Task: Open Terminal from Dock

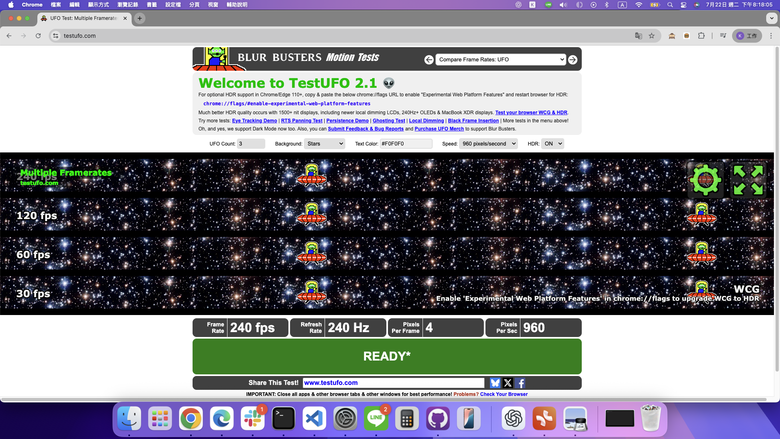Action: tap(284, 419)
